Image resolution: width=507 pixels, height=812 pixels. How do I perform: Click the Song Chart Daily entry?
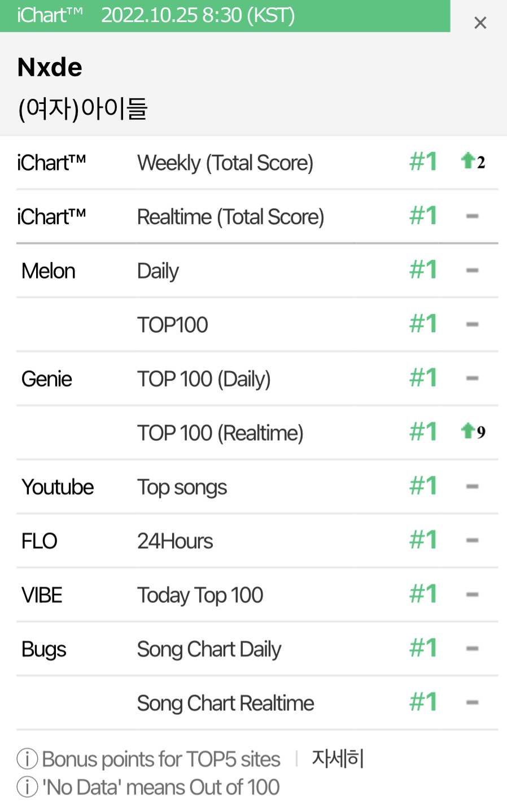pos(209,649)
